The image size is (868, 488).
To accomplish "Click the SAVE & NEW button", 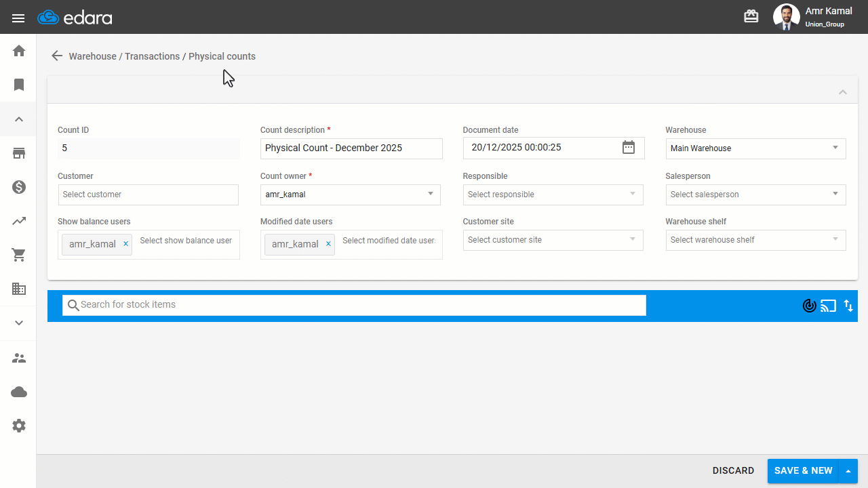I will [803, 471].
